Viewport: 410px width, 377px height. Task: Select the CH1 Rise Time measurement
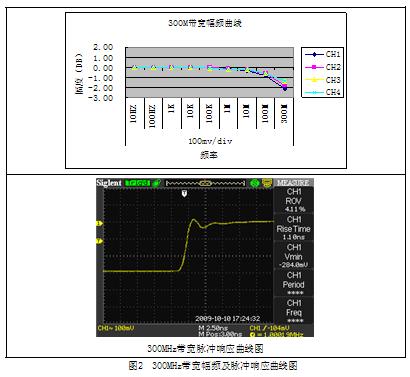click(x=294, y=228)
